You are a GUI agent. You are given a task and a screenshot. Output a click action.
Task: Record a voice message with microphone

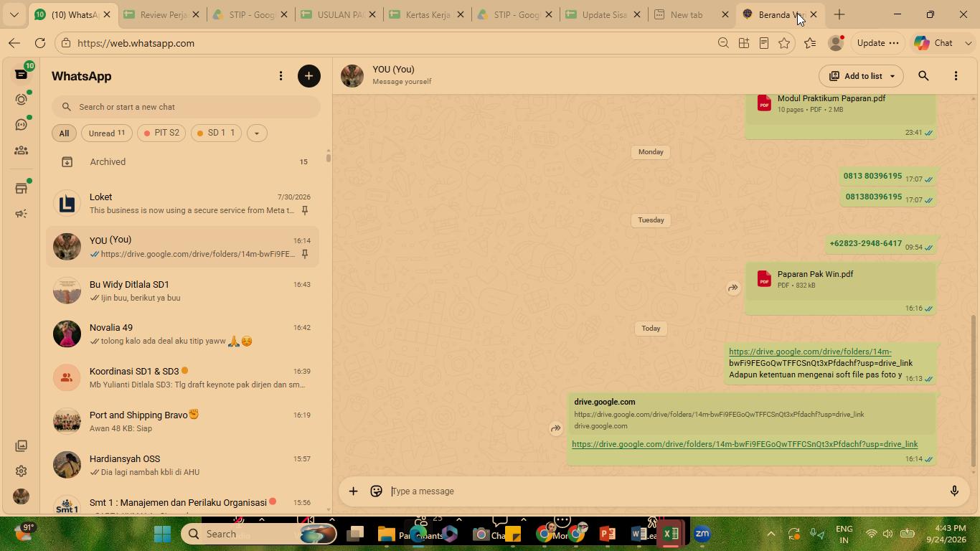[x=954, y=491]
